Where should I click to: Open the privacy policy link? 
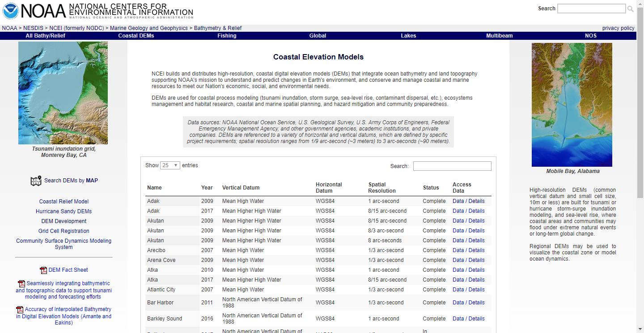618,28
